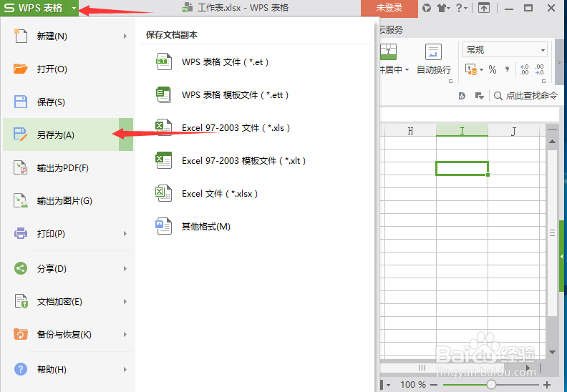Click the 其他格式(M) icon

pyautogui.click(x=163, y=226)
